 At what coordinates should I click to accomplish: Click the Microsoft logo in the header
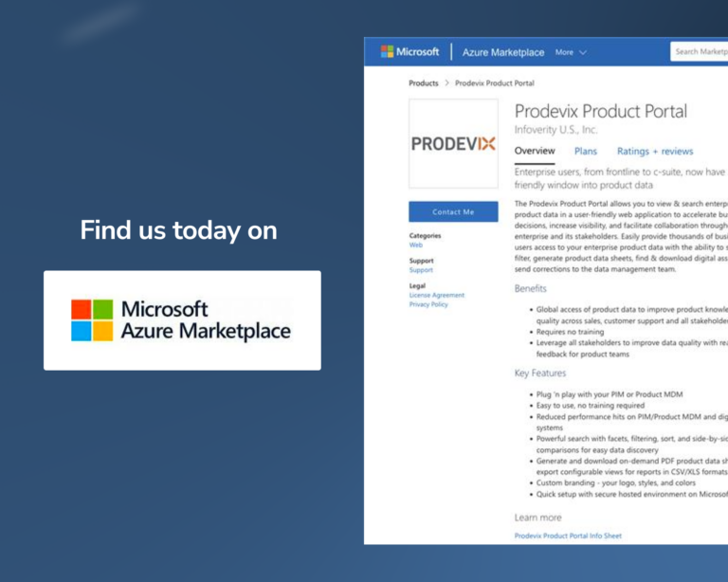point(409,51)
